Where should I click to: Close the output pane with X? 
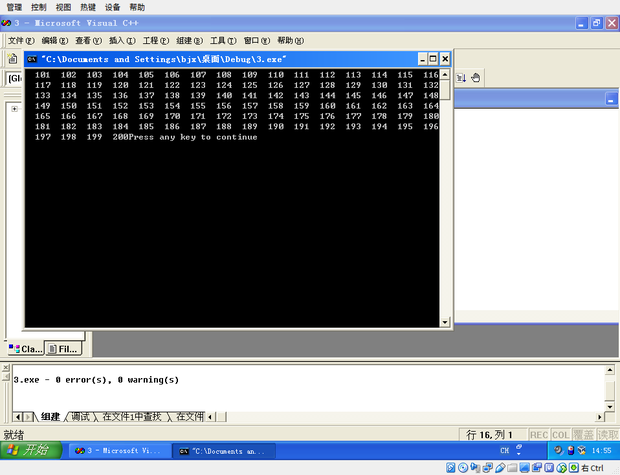(6, 368)
